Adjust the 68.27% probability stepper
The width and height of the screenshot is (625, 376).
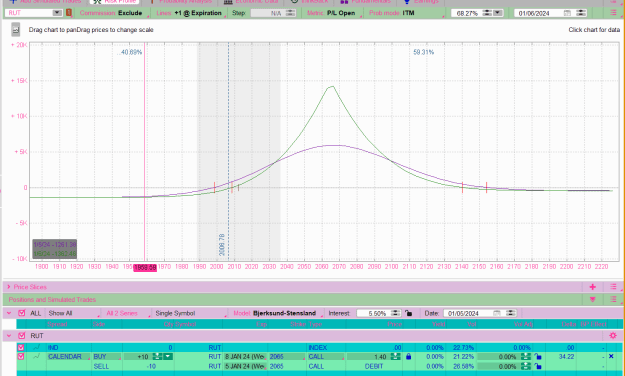pos(487,13)
